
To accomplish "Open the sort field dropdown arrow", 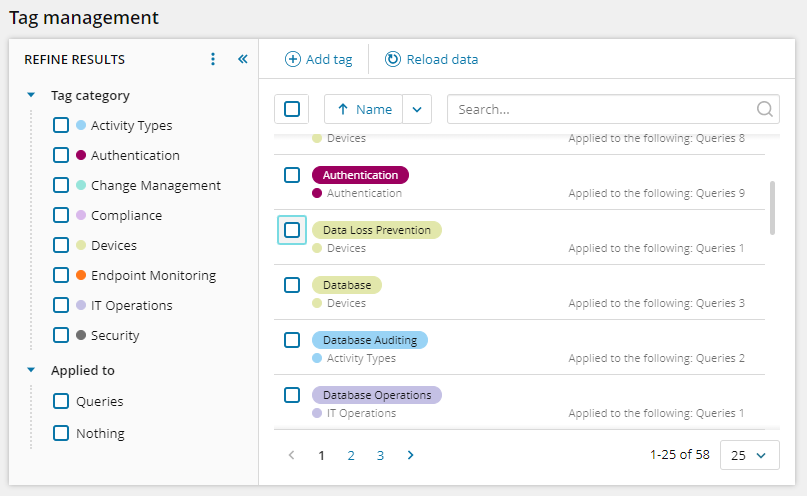I will 417,109.
